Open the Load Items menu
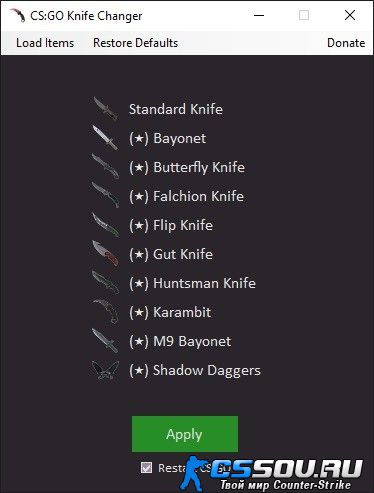 tap(45, 43)
